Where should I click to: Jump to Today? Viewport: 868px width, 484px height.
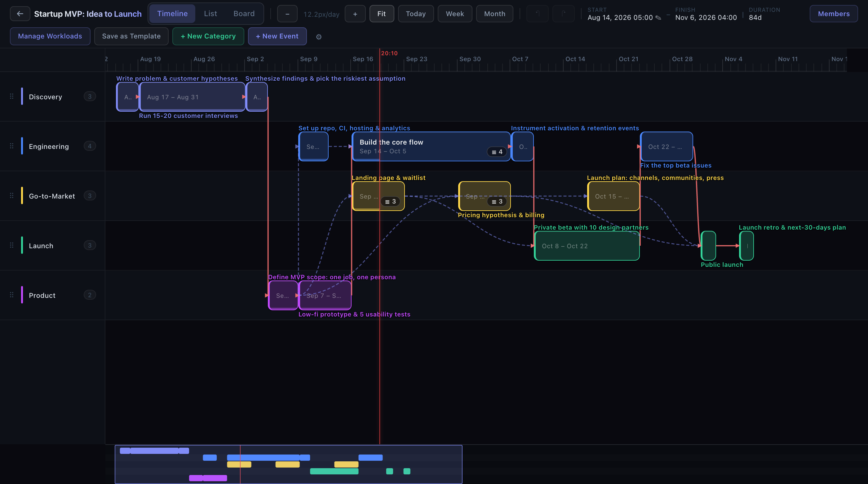416,14
